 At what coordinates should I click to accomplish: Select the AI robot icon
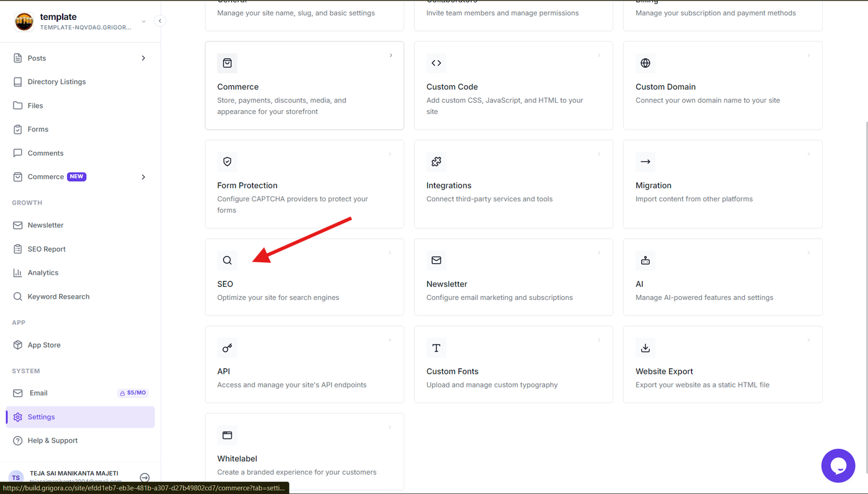click(645, 260)
